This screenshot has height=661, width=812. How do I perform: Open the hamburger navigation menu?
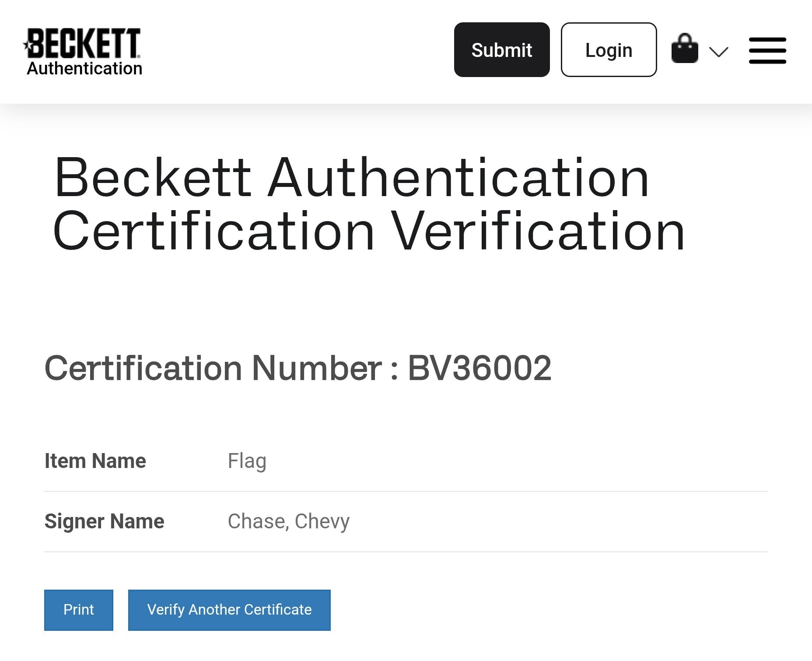pyautogui.click(x=767, y=50)
